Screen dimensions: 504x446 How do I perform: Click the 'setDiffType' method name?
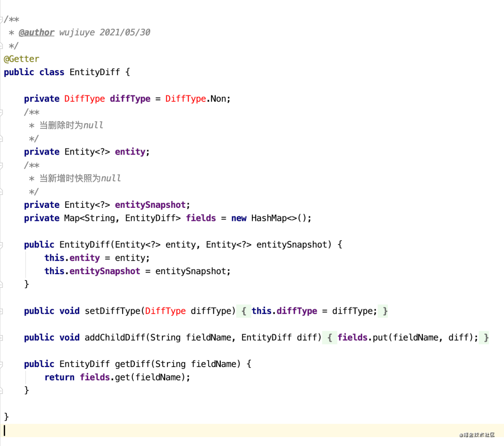coord(112,311)
